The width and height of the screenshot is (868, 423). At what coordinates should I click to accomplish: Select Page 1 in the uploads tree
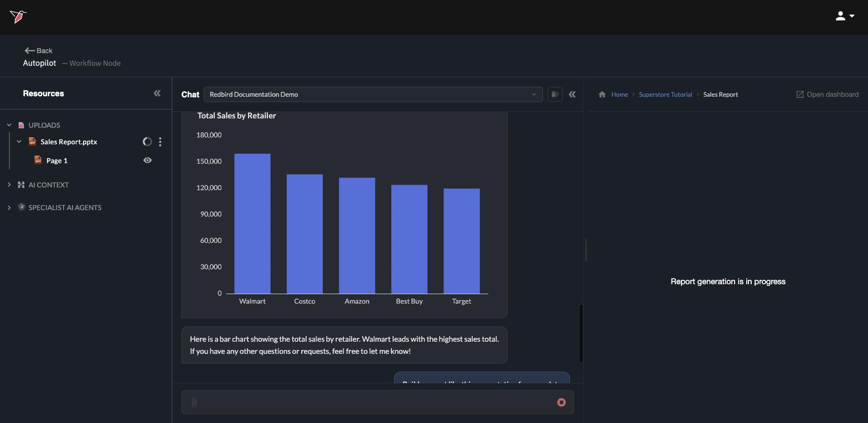tap(57, 160)
